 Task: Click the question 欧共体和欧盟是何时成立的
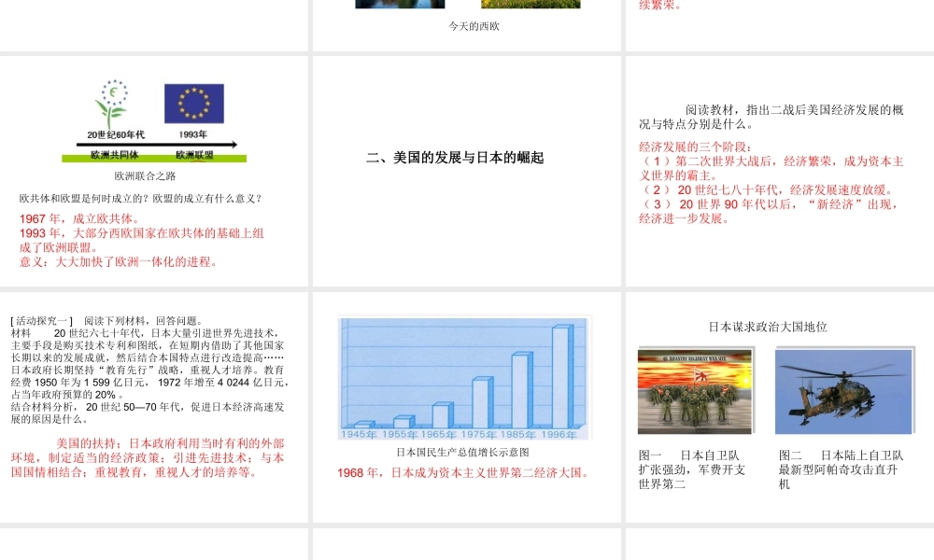pyautogui.click(x=141, y=199)
